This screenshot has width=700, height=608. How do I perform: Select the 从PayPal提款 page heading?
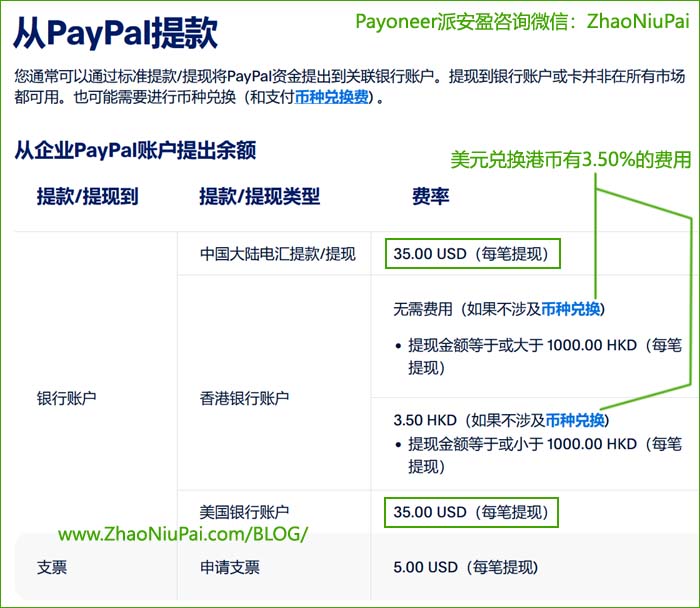pos(116,33)
